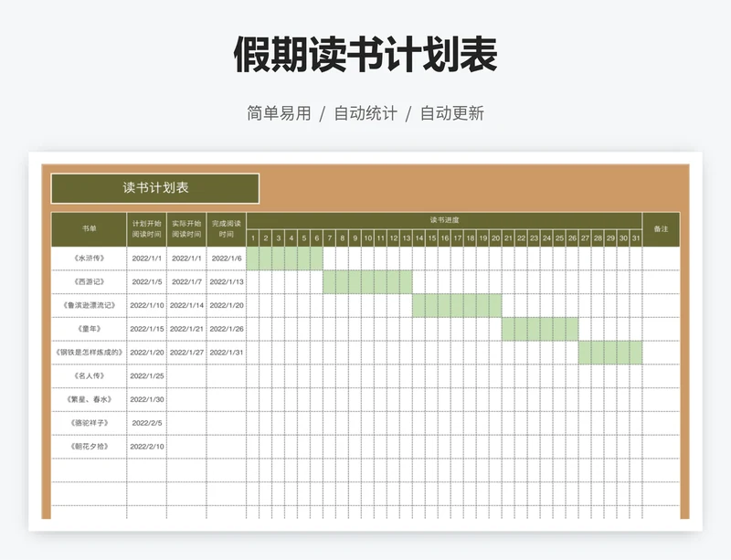The width and height of the screenshot is (731, 560).
Task: Click the 读书进度 header cell
Action: (444, 220)
